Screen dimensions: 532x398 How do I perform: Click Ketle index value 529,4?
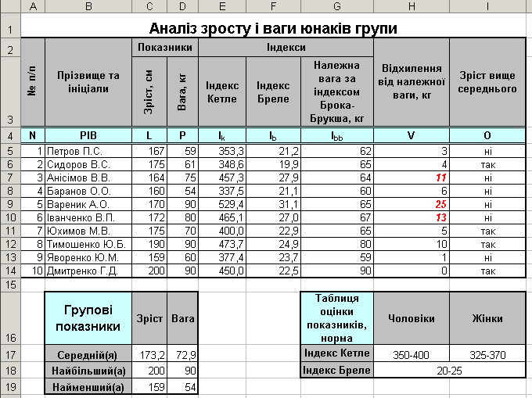click(x=222, y=204)
